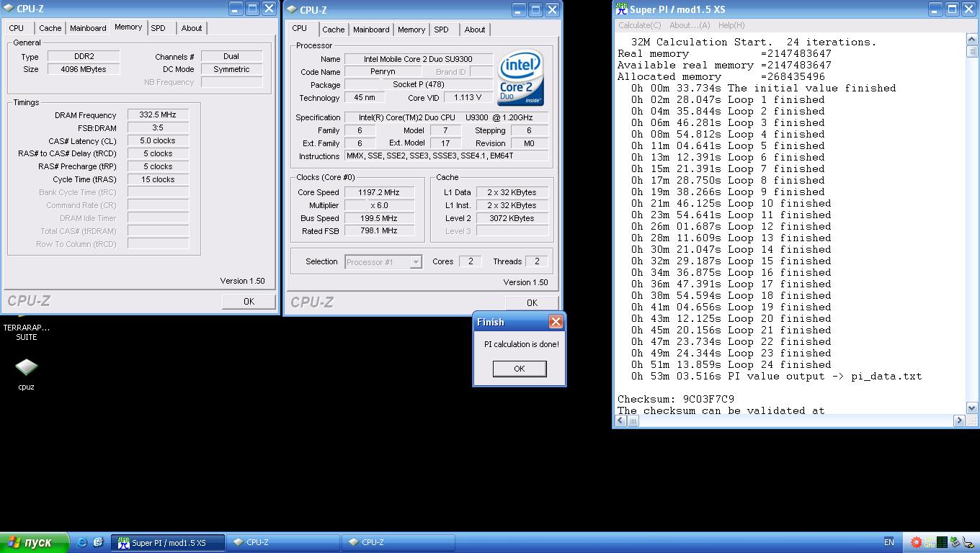The image size is (980, 553).
Task: Click Super PI horizontal scrollbar left arrow
Action: 620,421
